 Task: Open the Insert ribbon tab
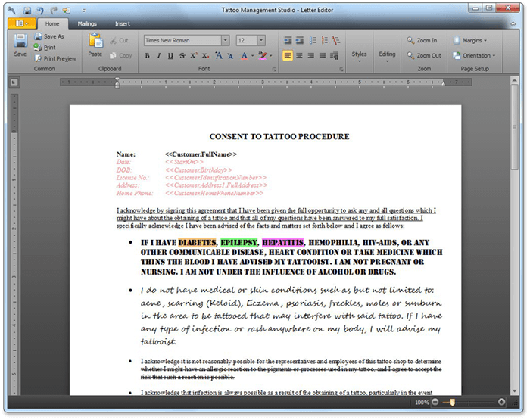pyautogui.click(x=122, y=23)
